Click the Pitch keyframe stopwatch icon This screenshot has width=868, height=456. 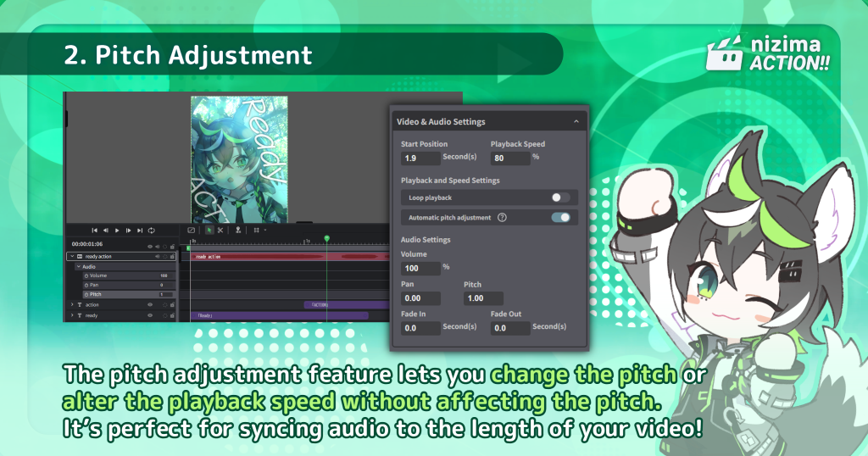coord(86,294)
